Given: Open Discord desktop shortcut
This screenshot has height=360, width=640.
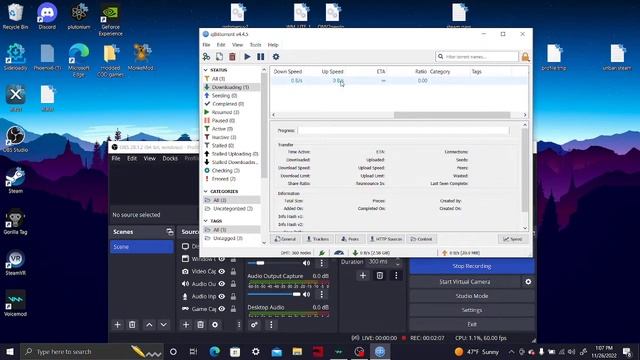Looking at the screenshot, I should (x=47, y=16).
